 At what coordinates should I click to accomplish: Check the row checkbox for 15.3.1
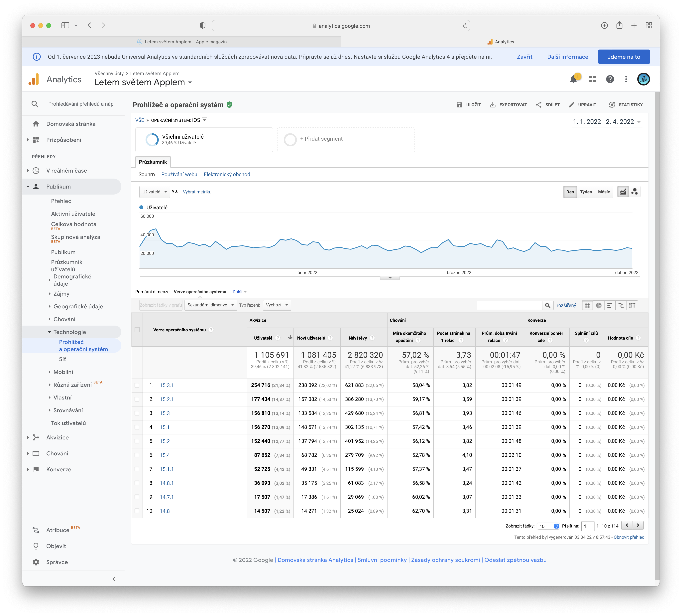click(x=137, y=385)
